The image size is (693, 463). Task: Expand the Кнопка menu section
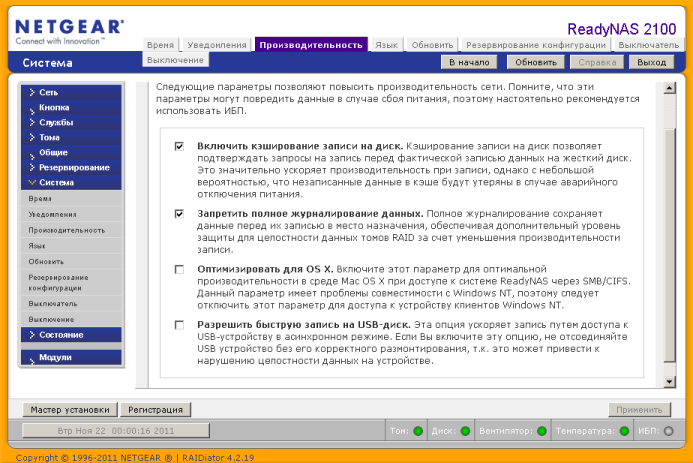pos(71,107)
